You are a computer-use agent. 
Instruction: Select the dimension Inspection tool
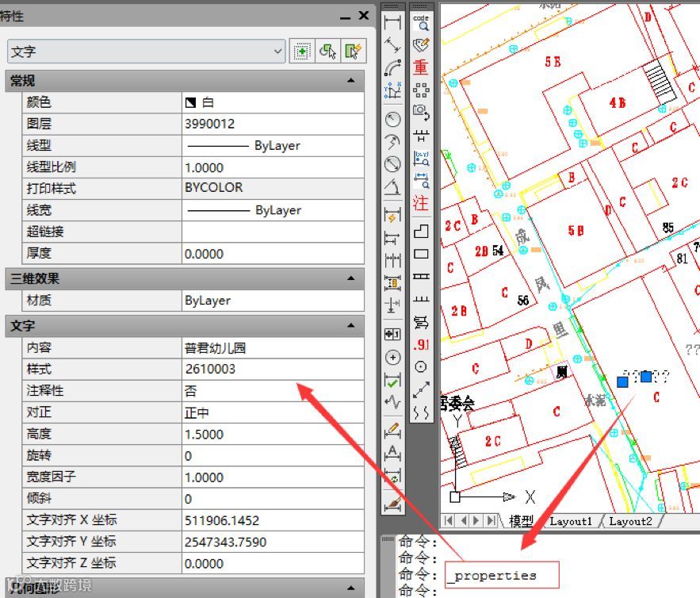392,380
